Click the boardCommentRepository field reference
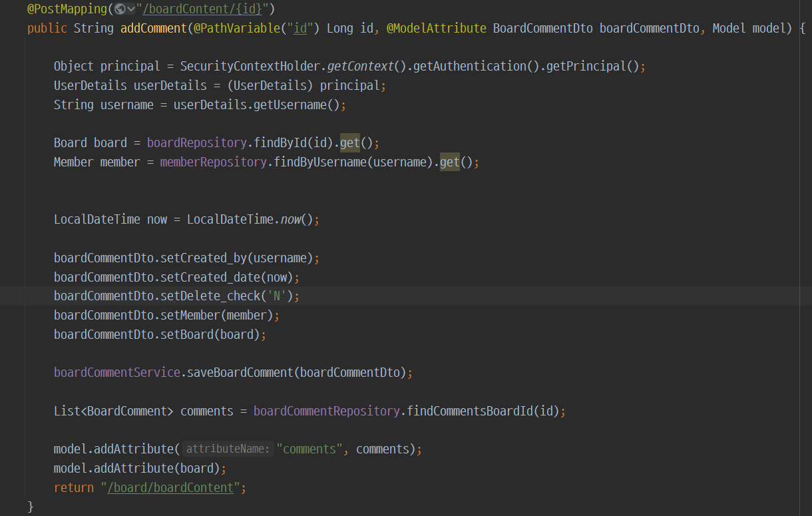 tap(326, 411)
